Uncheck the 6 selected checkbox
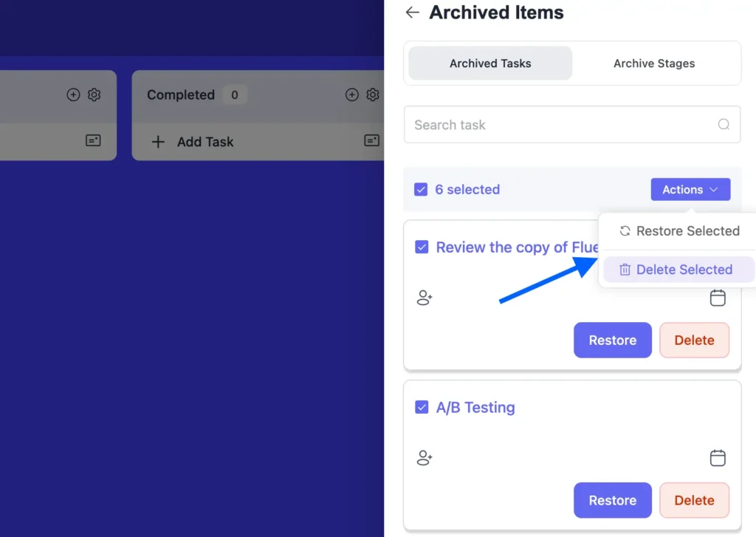This screenshot has height=537, width=756. 421,189
